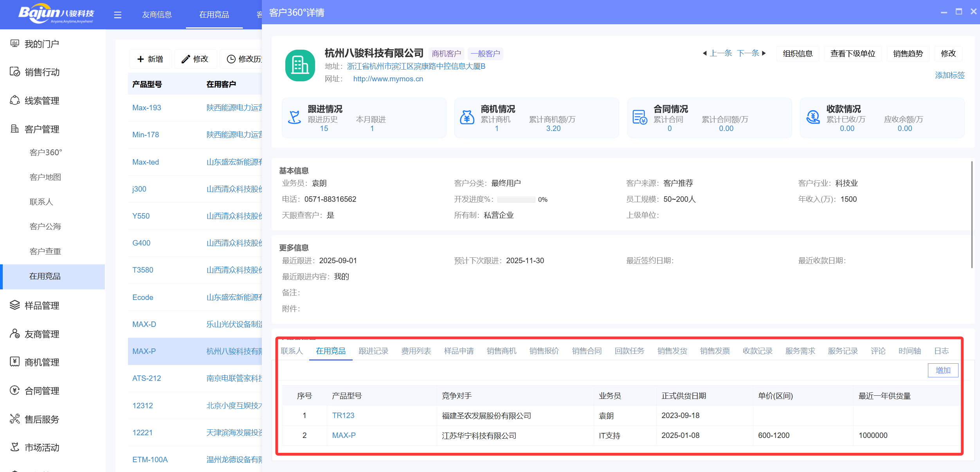
Task: Click the hamburger menu icon beside the logo
Action: pyautogui.click(x=117, y=14)
